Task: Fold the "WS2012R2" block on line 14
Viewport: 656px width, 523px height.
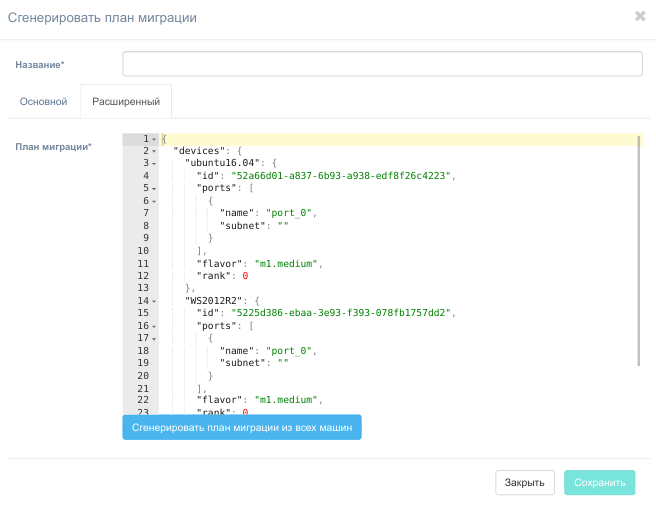Action: pyautogui.click(x=154, y=301)
